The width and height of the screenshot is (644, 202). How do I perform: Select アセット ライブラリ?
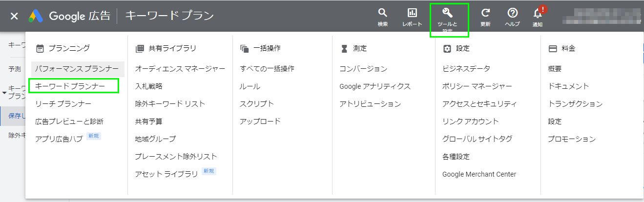pos(166,174)
